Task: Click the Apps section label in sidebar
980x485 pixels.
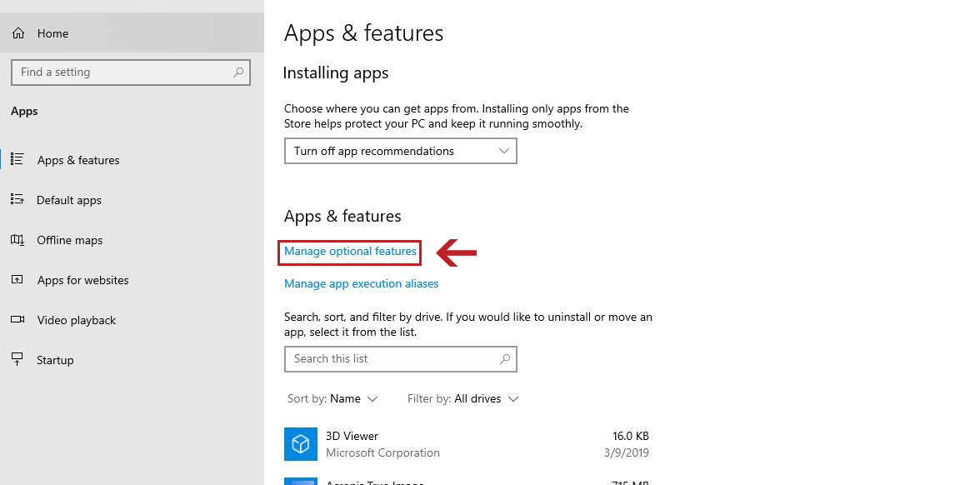Action: point(24,112)
